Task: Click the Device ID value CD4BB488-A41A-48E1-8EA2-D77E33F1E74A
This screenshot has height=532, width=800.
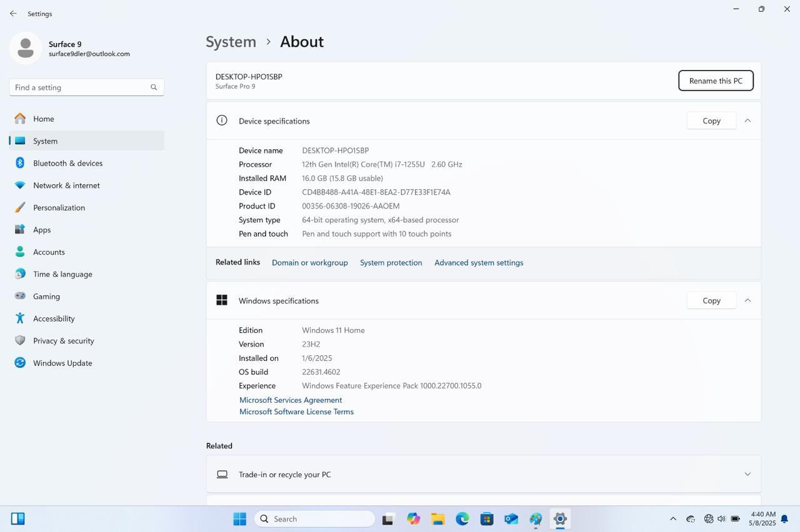Action: point(376,192)
